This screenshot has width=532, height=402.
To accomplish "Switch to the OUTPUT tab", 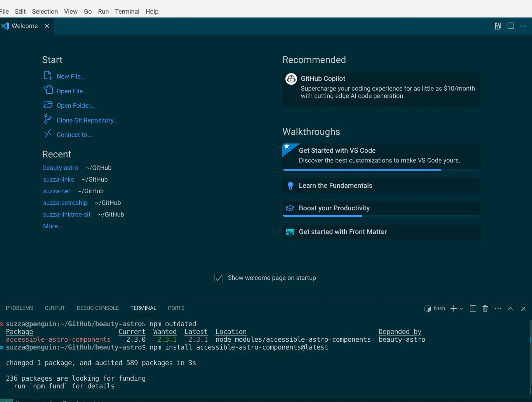I will coord(55,308).
